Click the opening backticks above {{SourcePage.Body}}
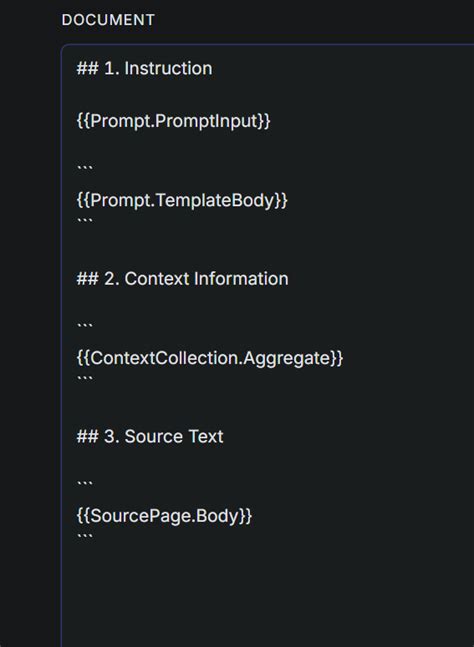 coord(85,483)
